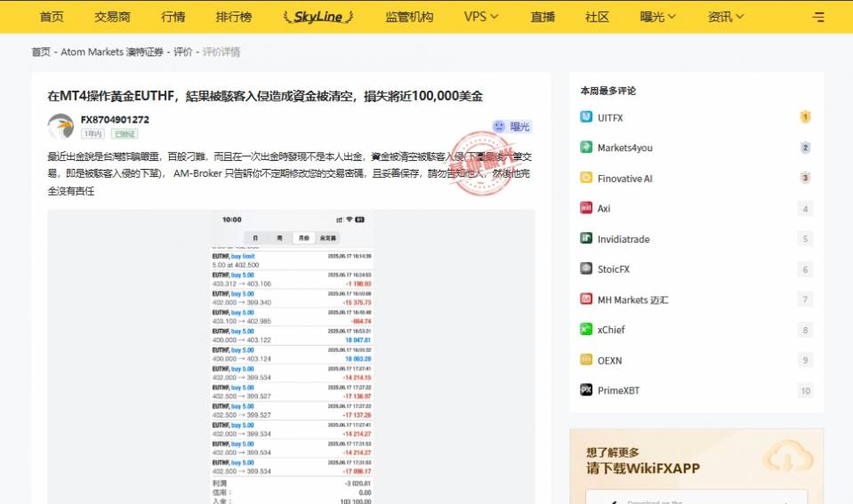Viewport: 853px width, 504px height.
Task: Click rank 1 badge next to UITFX
Action: click(805, 117)
